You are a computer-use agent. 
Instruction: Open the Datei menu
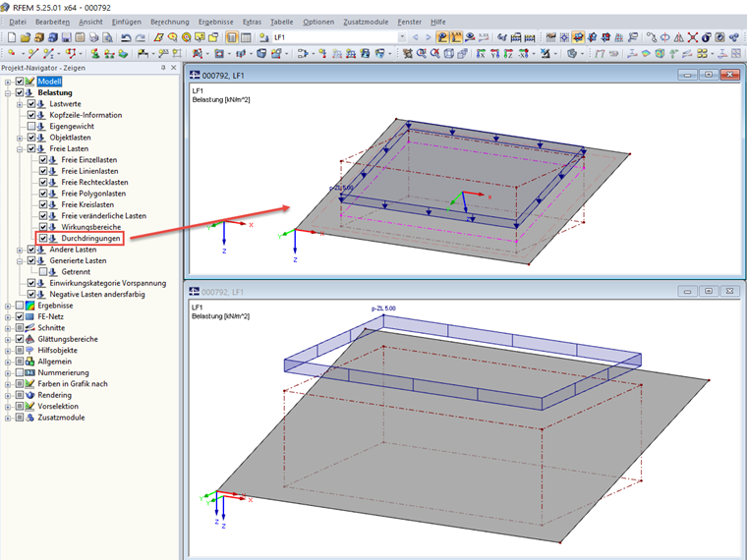[x=18, y=22]
